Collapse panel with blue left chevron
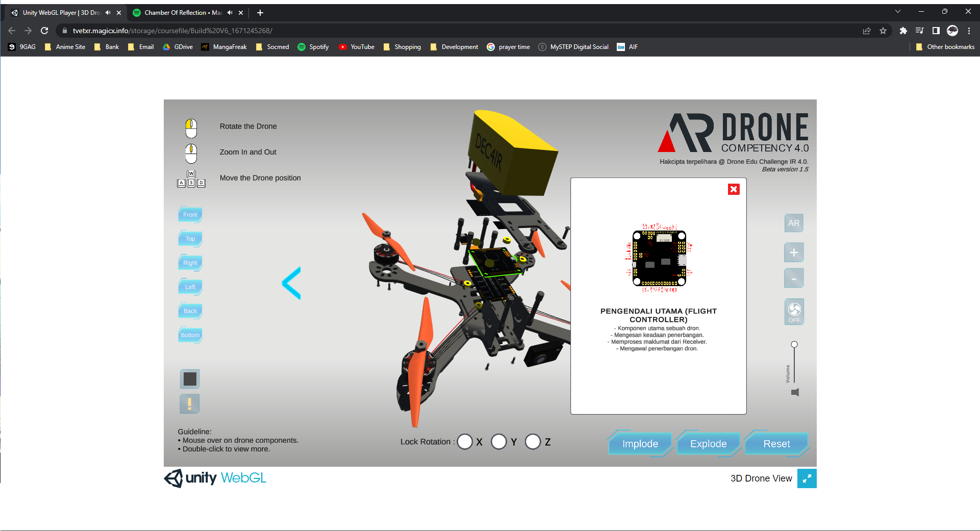Screen dimensions: 980x531 (x=292, y=283)
